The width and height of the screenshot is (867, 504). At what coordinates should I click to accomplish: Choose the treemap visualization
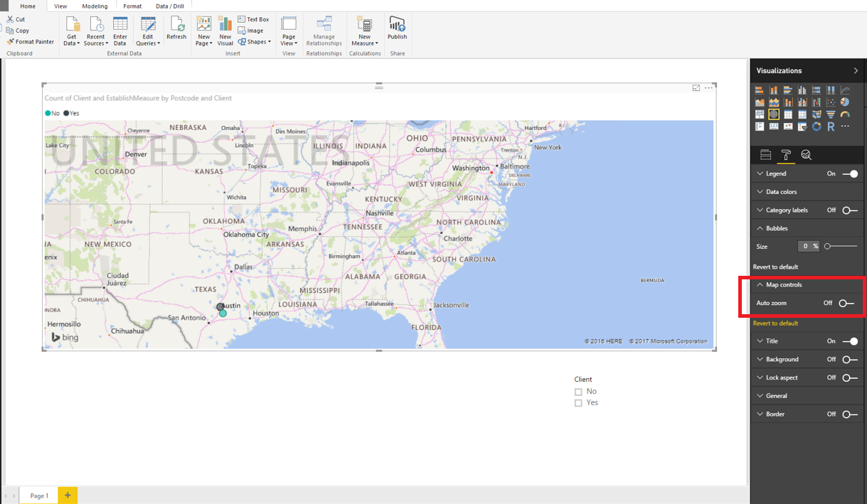(760, 114)
